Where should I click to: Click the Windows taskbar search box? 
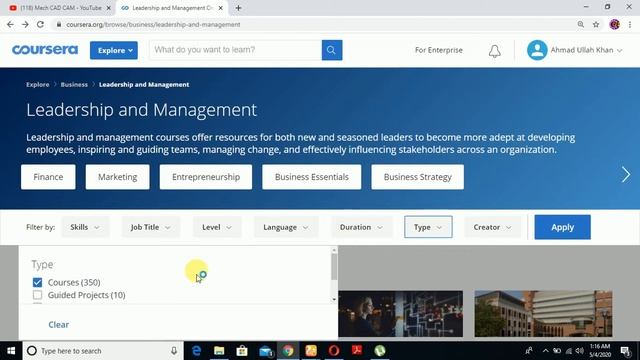tap(102, 351)
